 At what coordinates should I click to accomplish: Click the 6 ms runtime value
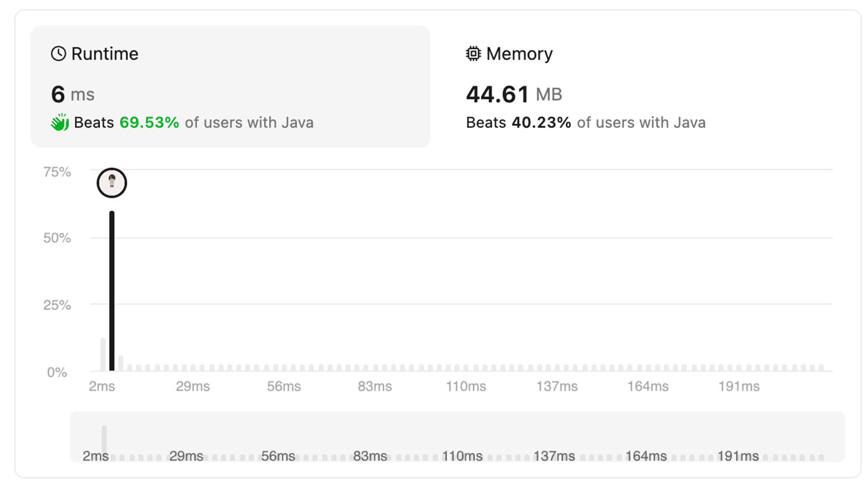(72, 94)
